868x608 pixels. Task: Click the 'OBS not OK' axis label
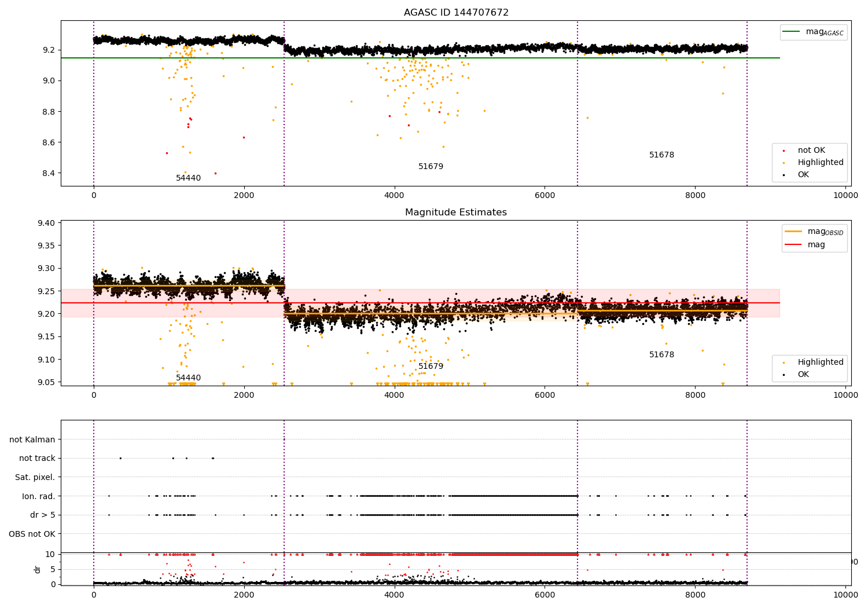point(32,534)
